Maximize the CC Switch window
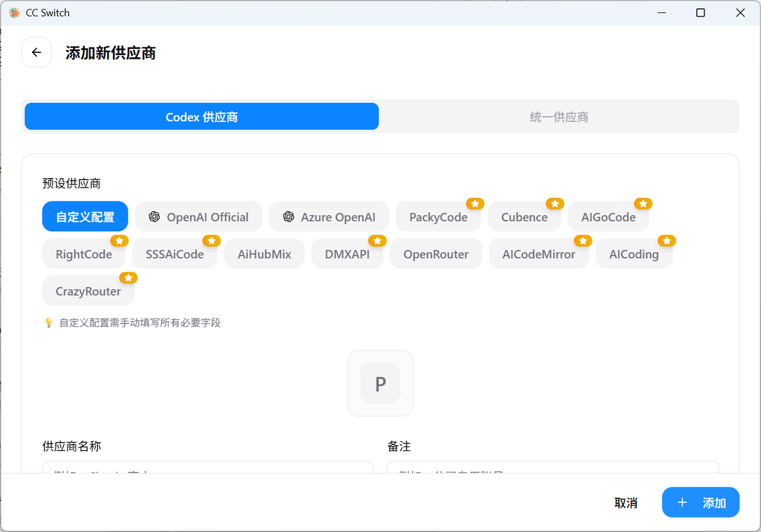Screen dimensions: 761x532 coord(700,12)
